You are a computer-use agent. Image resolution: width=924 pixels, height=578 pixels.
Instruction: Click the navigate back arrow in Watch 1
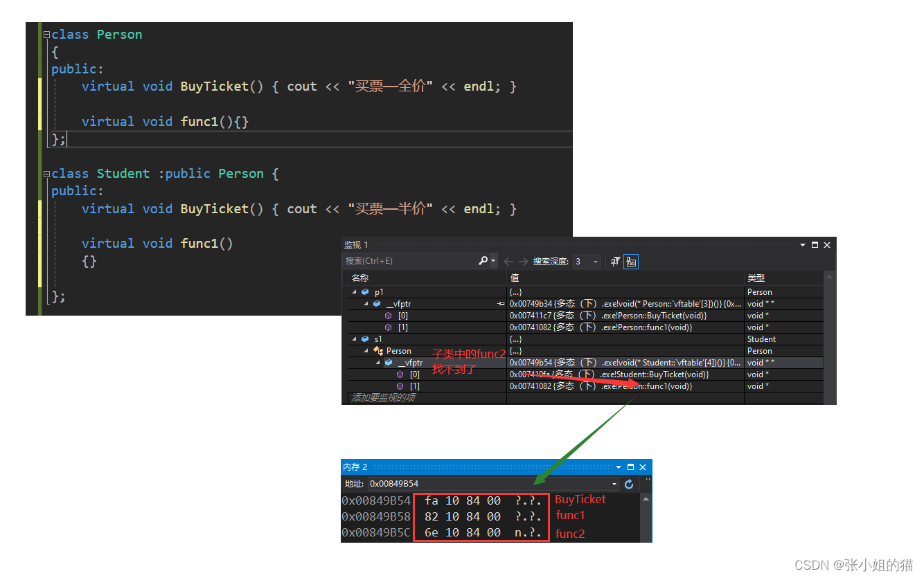click(508, 262)
